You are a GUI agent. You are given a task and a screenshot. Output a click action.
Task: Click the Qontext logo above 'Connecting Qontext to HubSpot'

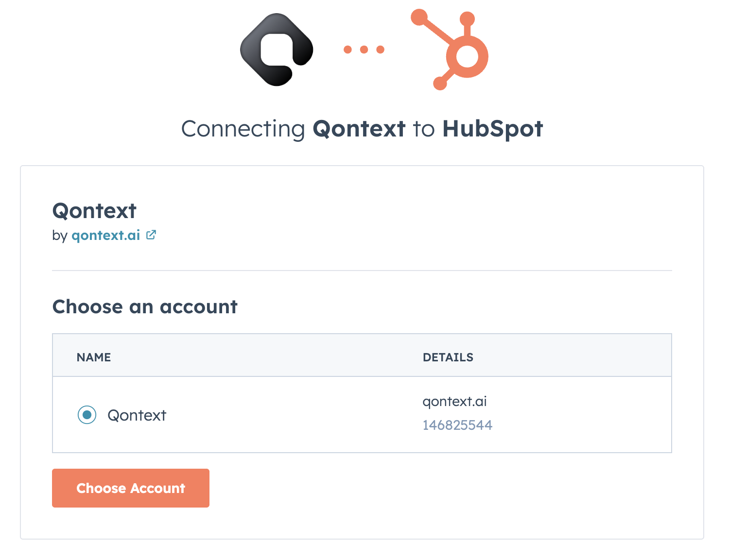coord(276,49)
